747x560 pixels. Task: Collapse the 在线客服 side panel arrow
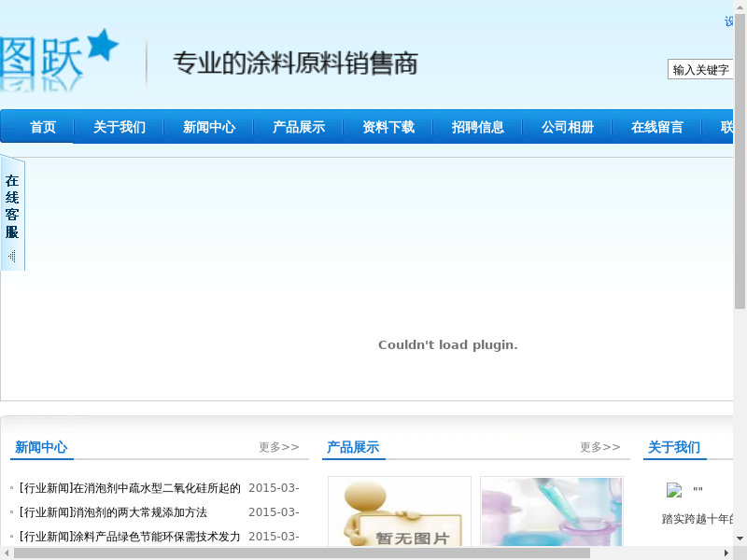tap(12, 256)
